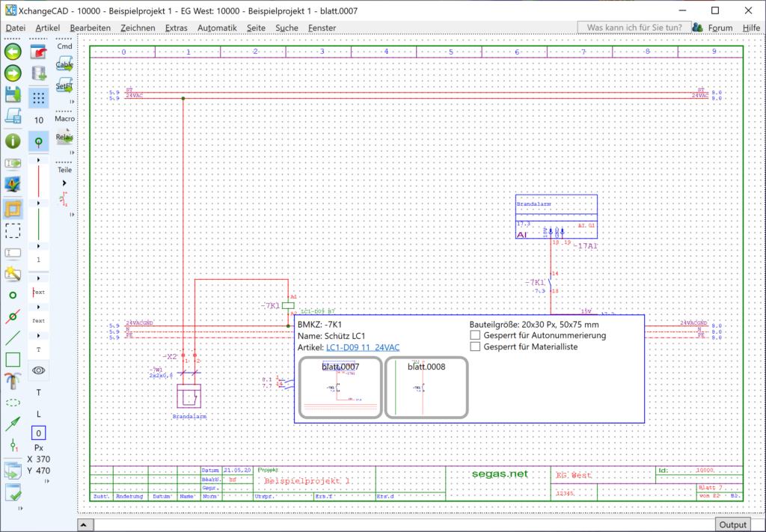This screenshot has width=766, height=532.
Task: Select the dashed rectangle selection tool
Action: pyautogui.click(x=13, y=230)
